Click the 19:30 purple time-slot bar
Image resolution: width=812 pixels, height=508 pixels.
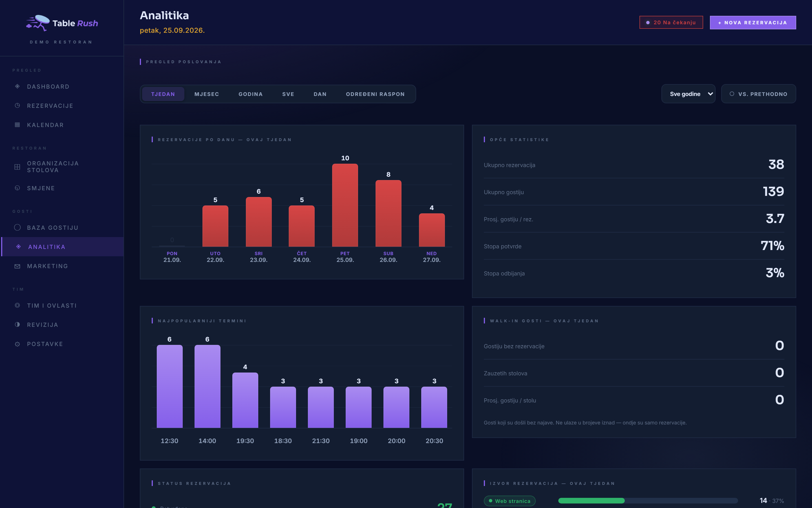(245, 400)
